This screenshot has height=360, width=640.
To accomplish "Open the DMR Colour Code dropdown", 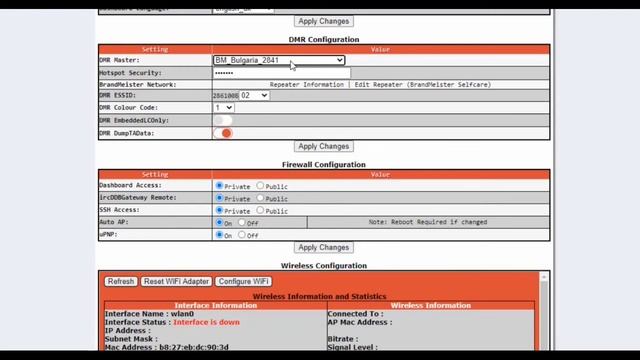I will tap(223, 108).
